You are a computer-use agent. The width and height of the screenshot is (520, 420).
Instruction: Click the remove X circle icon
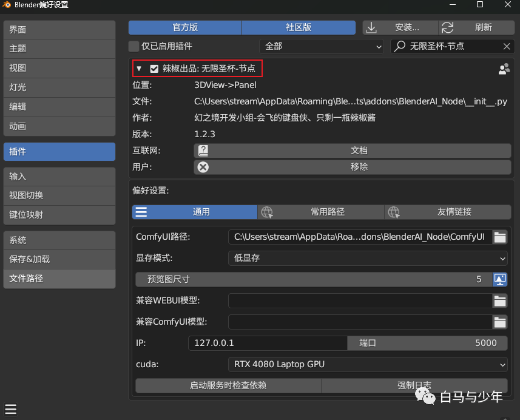tap(203, 167)
